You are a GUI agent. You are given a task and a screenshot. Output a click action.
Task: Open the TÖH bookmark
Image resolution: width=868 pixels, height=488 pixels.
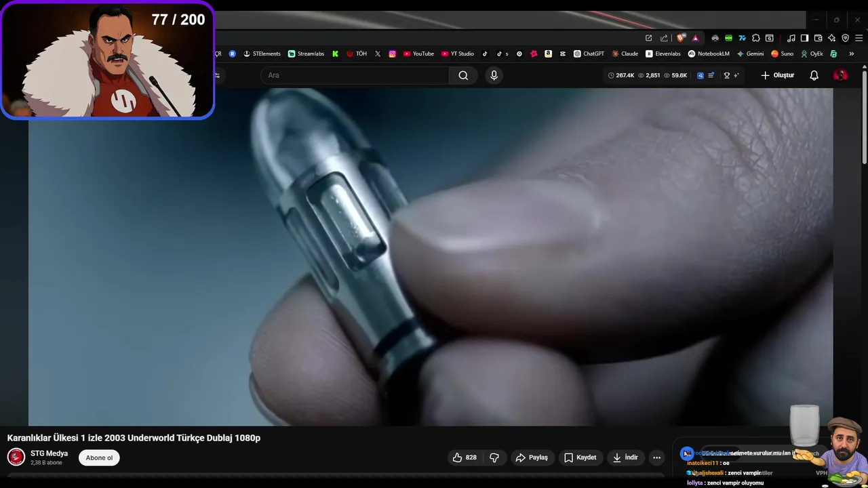click(x=357, y=54)
